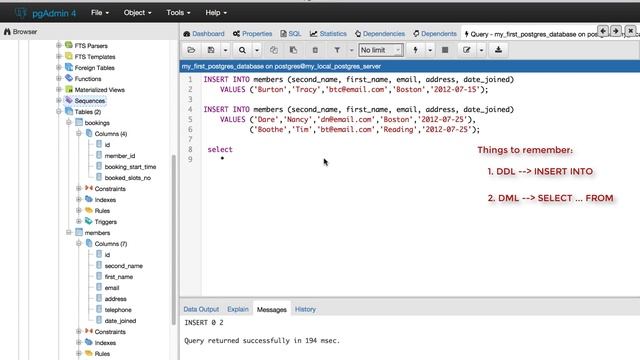The width and height of the screenshot is (640, 360).
Task: Select the Query my_first_postgres_database tab
Action: [531, 34]
